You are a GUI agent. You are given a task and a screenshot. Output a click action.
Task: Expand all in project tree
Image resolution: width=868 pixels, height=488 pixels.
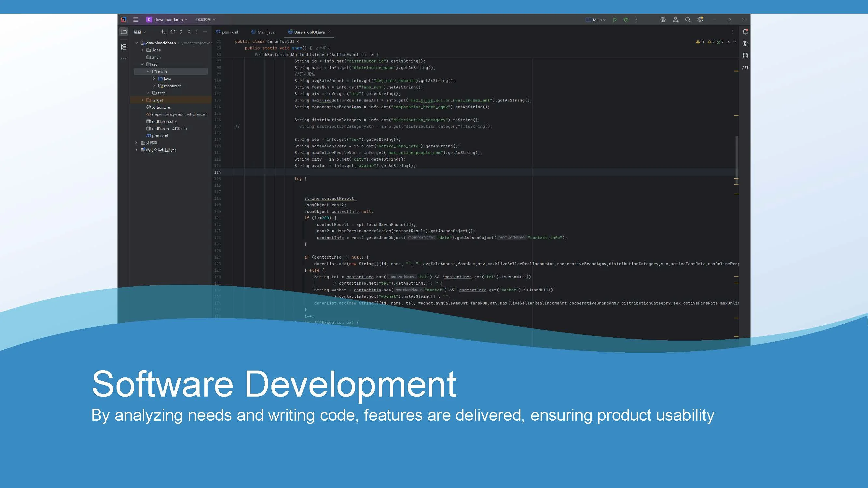181,32
